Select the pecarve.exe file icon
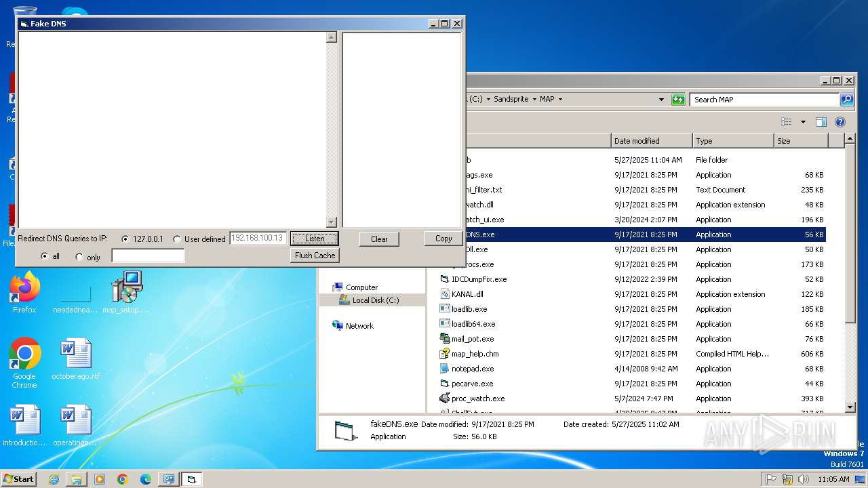The width and height of the screenshot is (868, 488). pyautogui.click(x=445, y=384)
